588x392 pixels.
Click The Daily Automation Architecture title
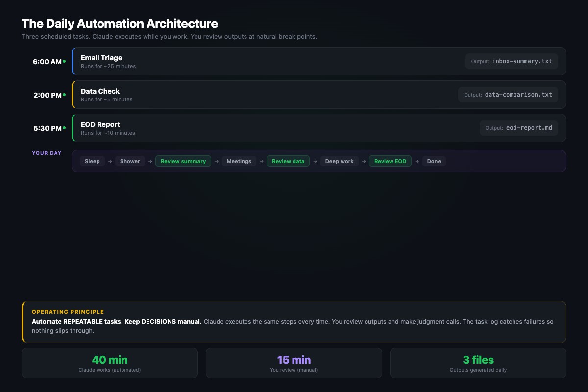point(120,24)
